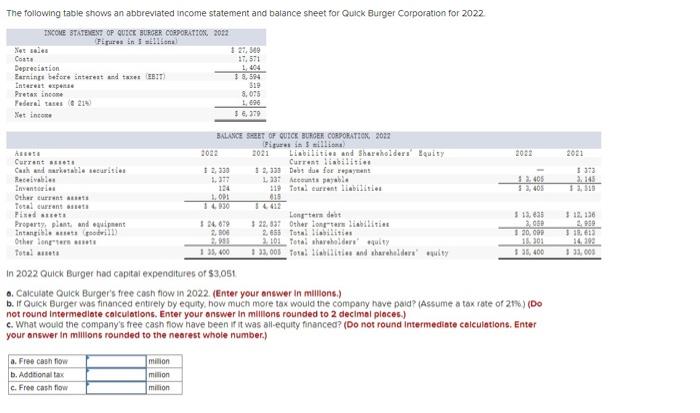Click the 'c. Free cash flow' row label
Viewport: 700px width, 413px height.
(x=39, y=388)
